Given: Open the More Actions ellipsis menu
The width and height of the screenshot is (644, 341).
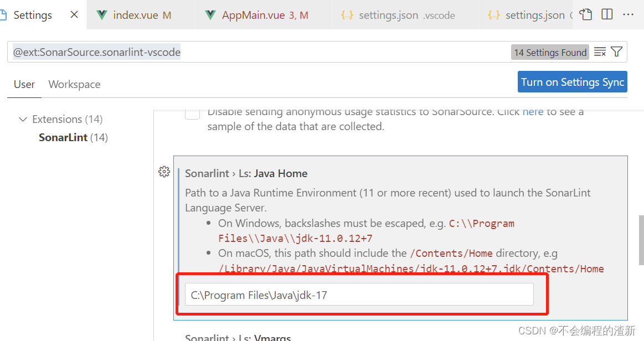Looking at the screenshot, I should point(628,15).
